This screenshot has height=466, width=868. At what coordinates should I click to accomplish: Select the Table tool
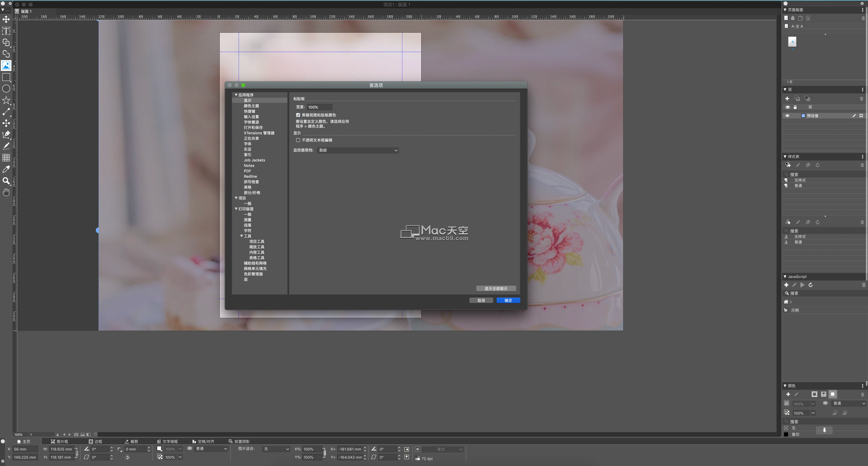click(x=6, y=158)
